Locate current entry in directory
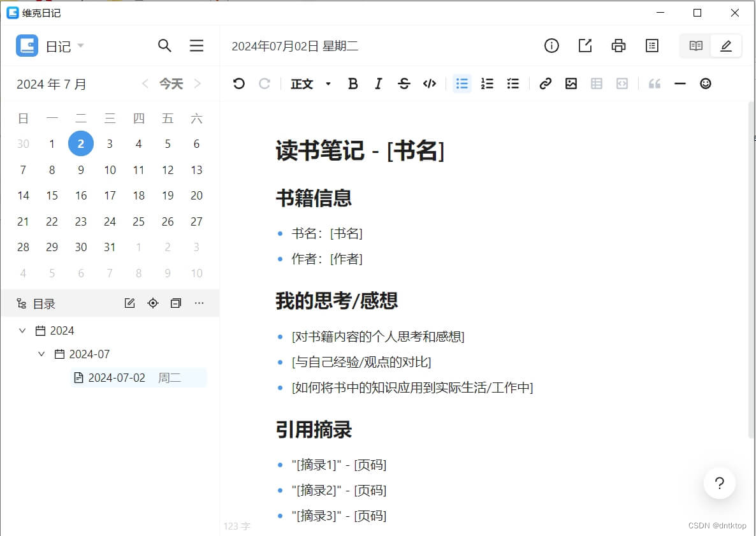 coord(153,303)
